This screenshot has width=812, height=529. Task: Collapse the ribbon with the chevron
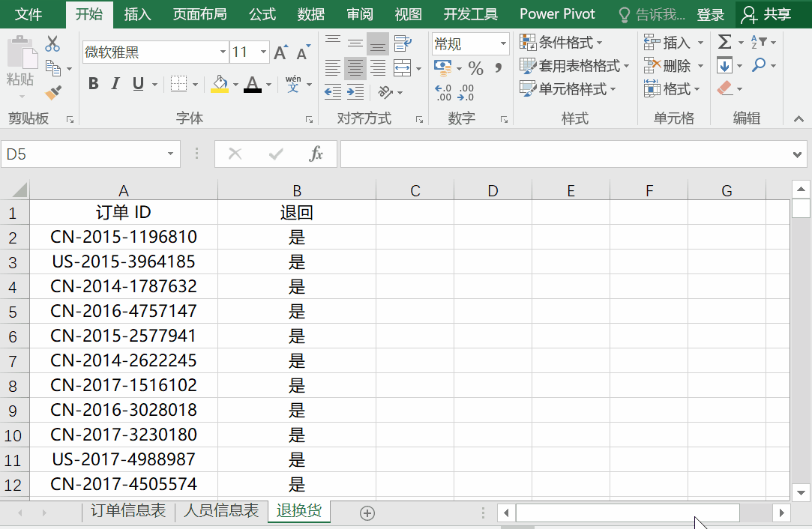(x=799, y=119)
